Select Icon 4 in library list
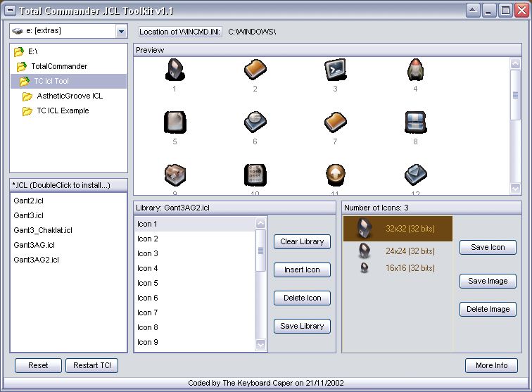Viewport: 532px width, 392px height. click(195, 268)
